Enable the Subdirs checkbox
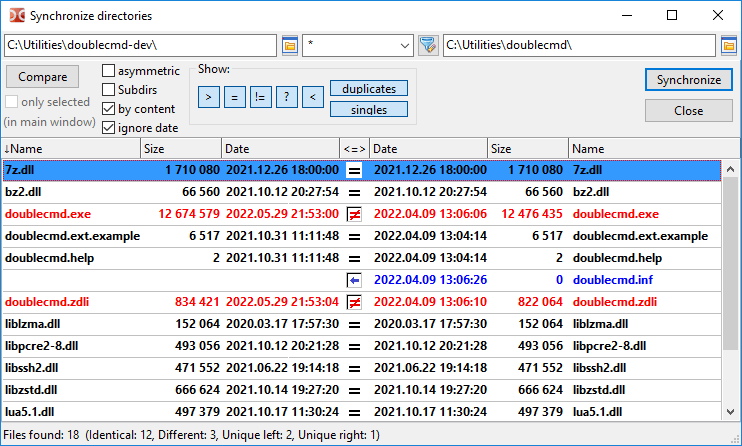This screenshot has width=742, height=446. coord(109,90)
